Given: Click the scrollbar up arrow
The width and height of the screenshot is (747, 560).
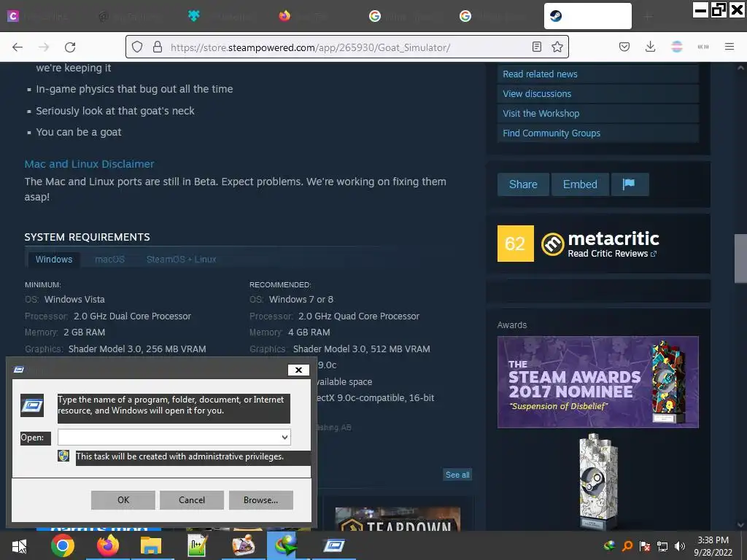Looking at the screenshot, I should [x=740, y=68].
